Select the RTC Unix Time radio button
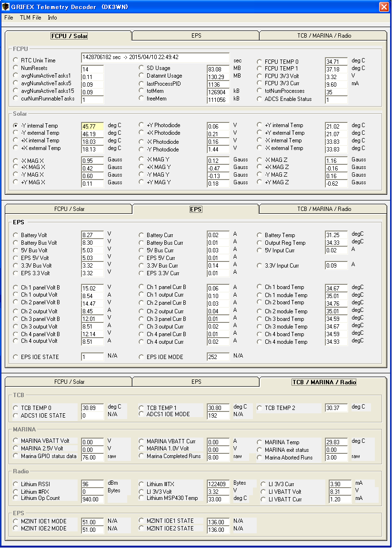392x549 pixels. click(x=15, y=60)
